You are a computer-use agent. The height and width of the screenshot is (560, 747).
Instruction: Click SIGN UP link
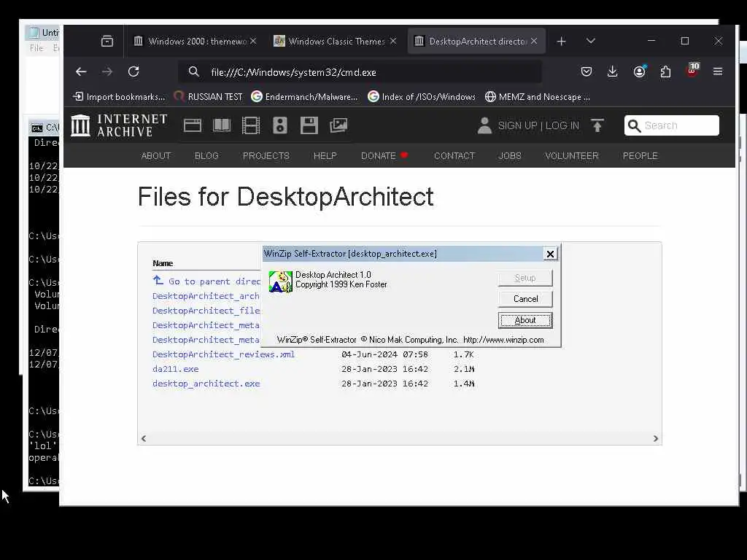[517, 125]
